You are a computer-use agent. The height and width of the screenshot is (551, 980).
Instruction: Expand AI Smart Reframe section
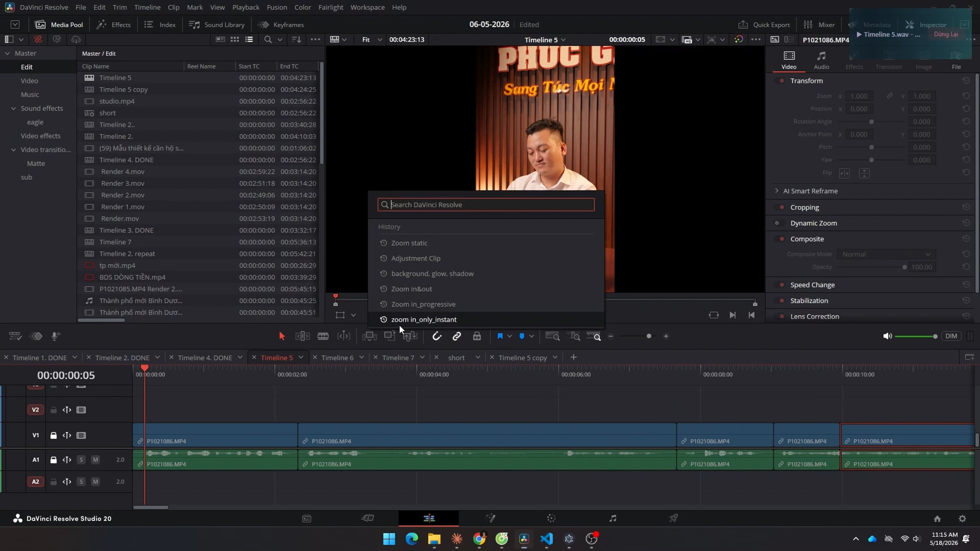(x=777, y=191)
